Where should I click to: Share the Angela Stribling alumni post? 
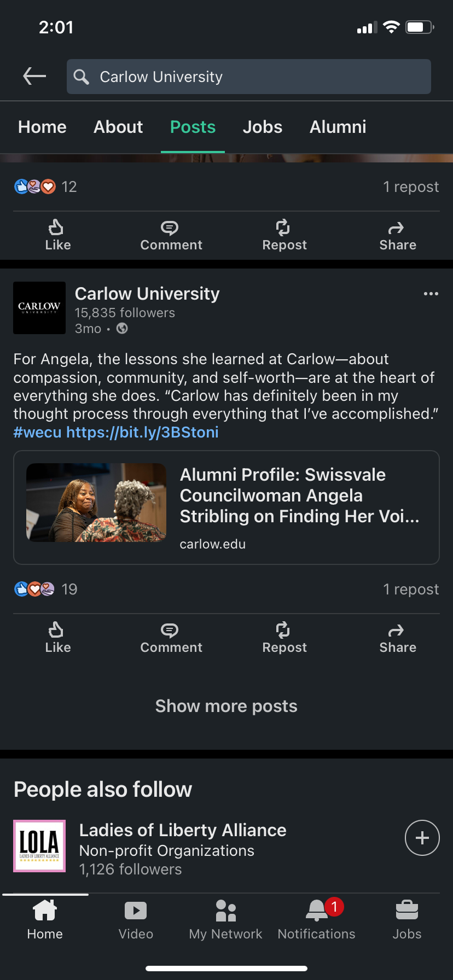tap(398, 637)
